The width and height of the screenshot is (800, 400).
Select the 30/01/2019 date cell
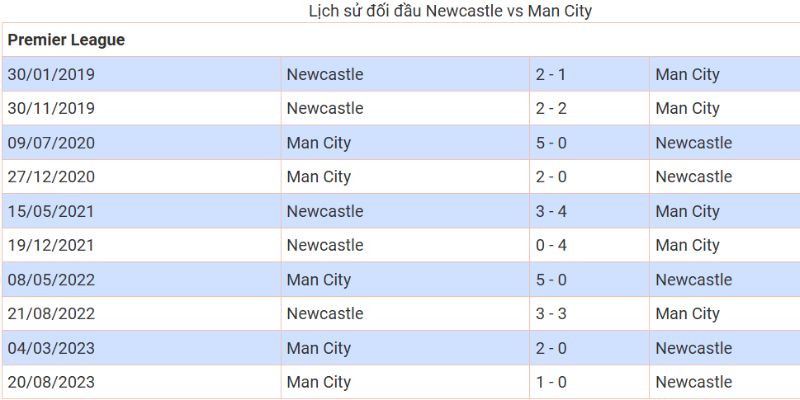[x=51, y=74]
